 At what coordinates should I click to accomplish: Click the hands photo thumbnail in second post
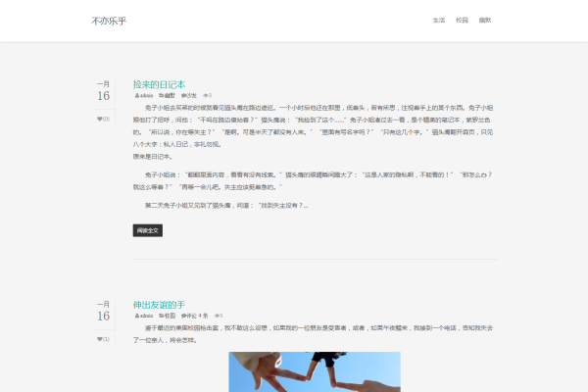click(294, 372)
